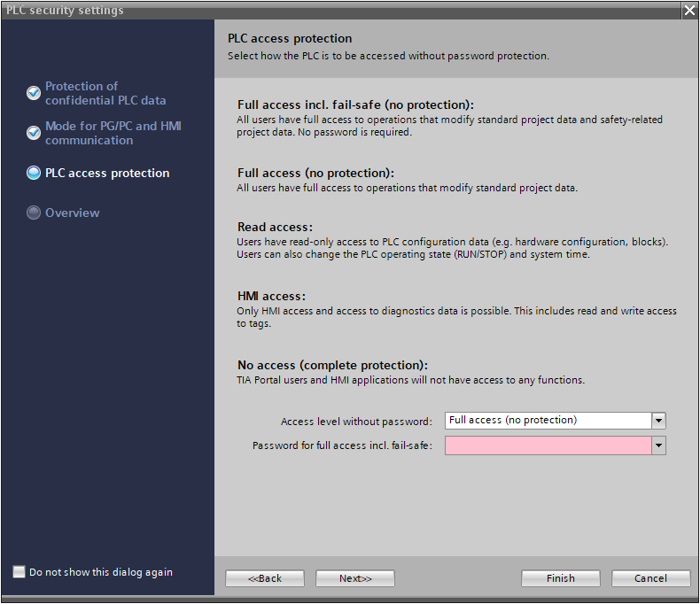
Task: Click the 'Password for full access incl. fail-safe:' label
Action: click(x=342, y=445)
